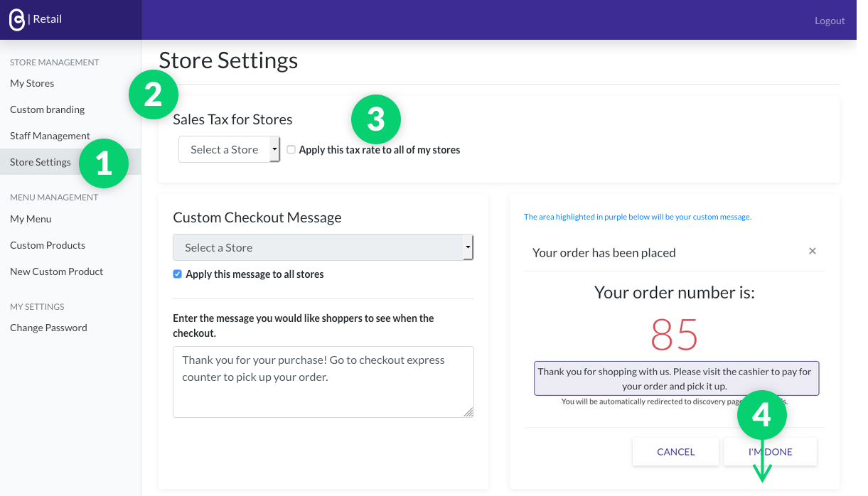Open My Stores in the sidebar
The height and width of the screenshot is (496, 868).
click(32, 83)
